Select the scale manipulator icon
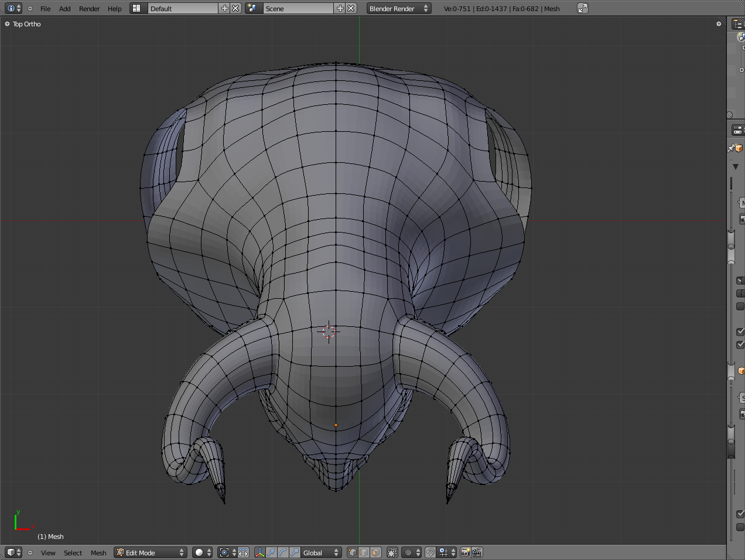 pos(295,552)
